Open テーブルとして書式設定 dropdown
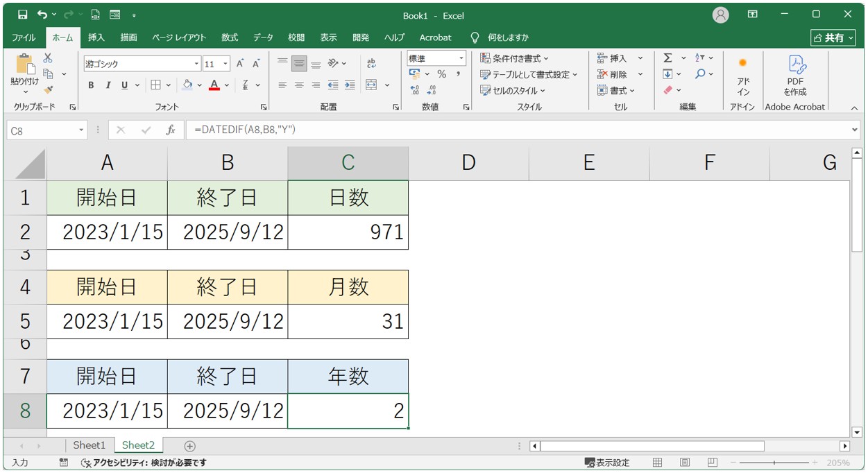Screen dimensions: 868x473 529,74
